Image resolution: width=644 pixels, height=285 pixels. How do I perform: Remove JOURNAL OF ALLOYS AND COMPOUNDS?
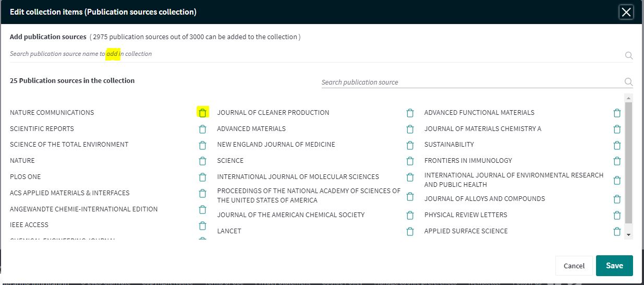[x=617, y=199]
